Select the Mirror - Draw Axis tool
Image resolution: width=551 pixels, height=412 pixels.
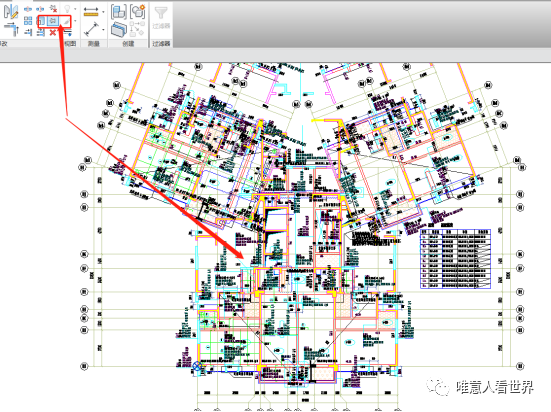click(11, 11)
